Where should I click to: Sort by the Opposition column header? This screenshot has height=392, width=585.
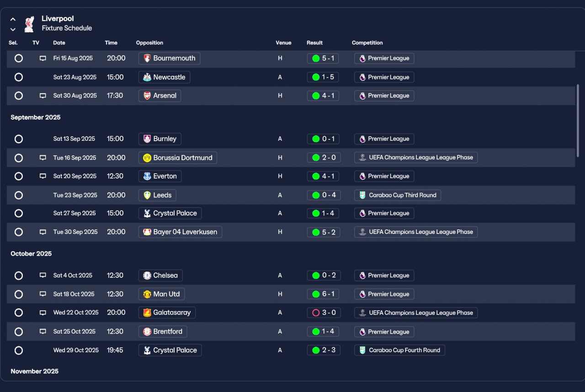point(149,43)
